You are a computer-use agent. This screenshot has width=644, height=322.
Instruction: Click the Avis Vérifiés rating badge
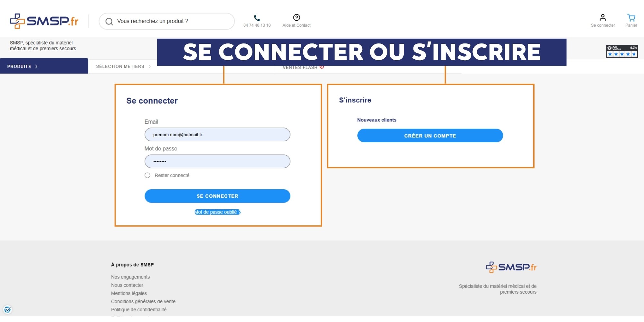tap(621, 51)
